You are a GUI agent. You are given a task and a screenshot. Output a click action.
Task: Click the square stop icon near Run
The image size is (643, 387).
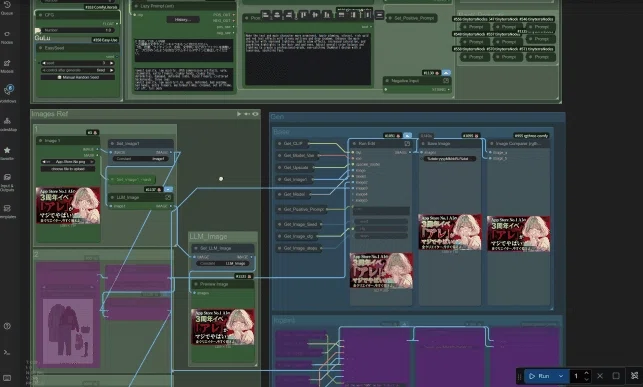click(x=616, y=376)
